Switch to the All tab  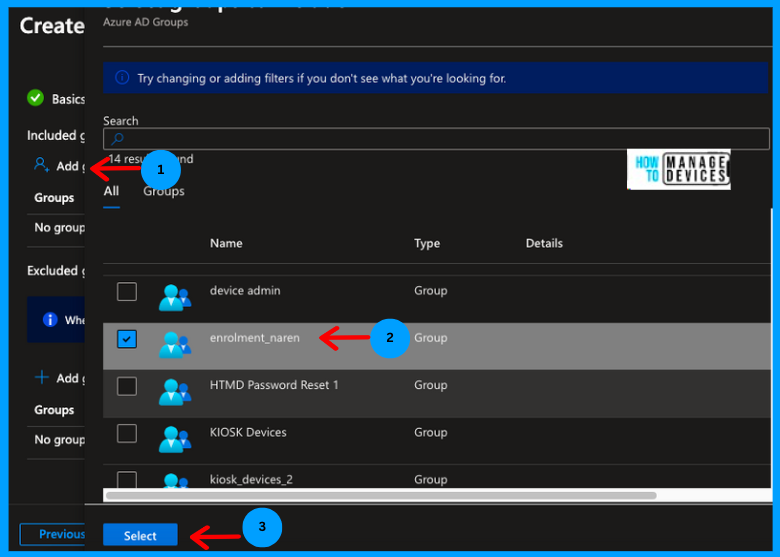111,191
